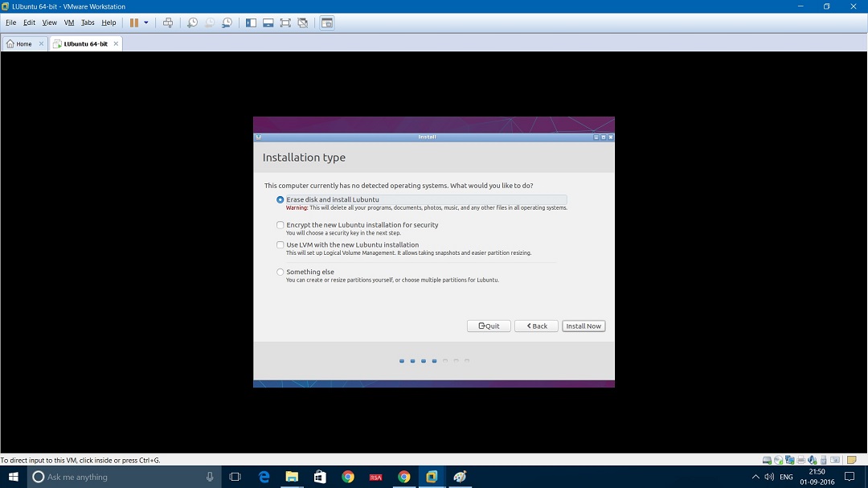Open the snapshot manager
The width and height of the screenshot is (868, 488).
click(x=227, y=23)
